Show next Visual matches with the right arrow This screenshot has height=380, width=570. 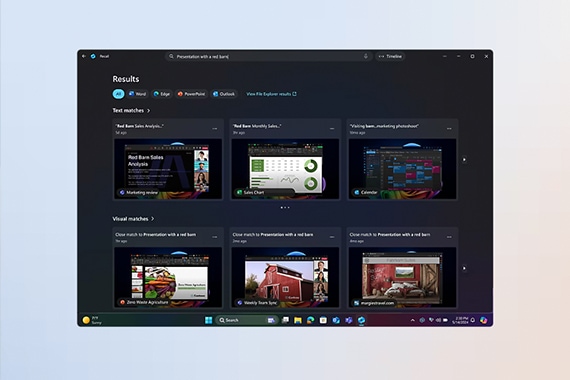click(x=464, y=268)
